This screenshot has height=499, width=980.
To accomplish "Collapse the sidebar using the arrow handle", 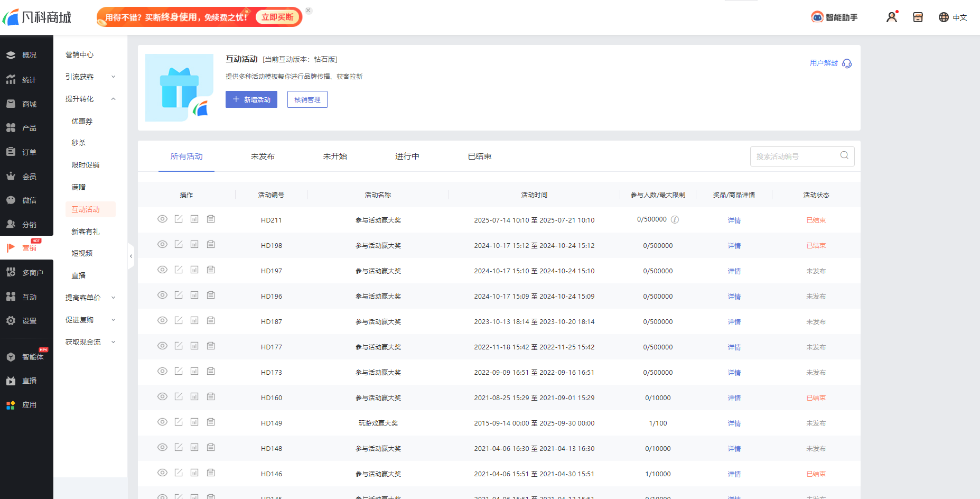I will 131,256.
